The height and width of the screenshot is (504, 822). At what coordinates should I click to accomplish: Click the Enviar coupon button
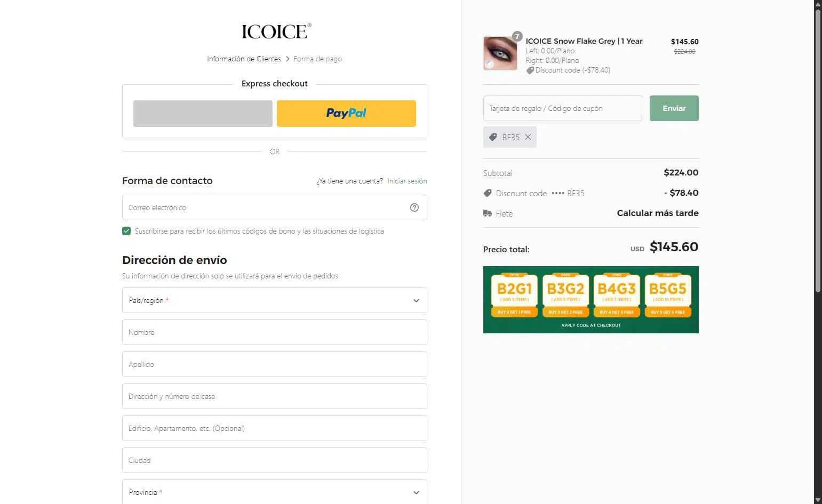click(x=674, y=108)
